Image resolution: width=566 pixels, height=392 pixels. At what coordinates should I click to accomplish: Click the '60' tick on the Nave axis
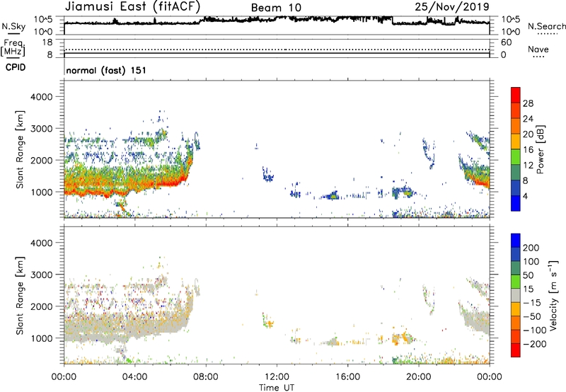coord(506,42)
